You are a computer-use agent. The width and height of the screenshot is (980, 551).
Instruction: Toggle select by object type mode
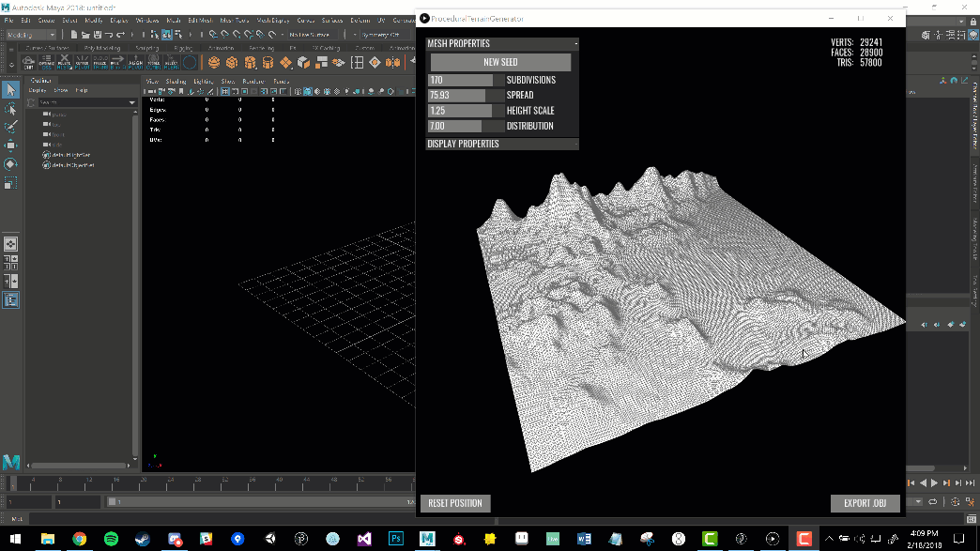[x=167, y=35]
